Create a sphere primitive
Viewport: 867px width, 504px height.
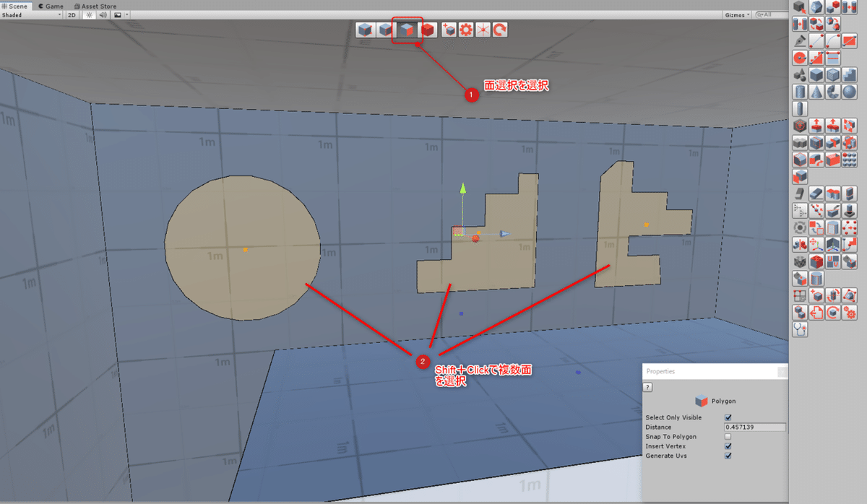(850, 91)
